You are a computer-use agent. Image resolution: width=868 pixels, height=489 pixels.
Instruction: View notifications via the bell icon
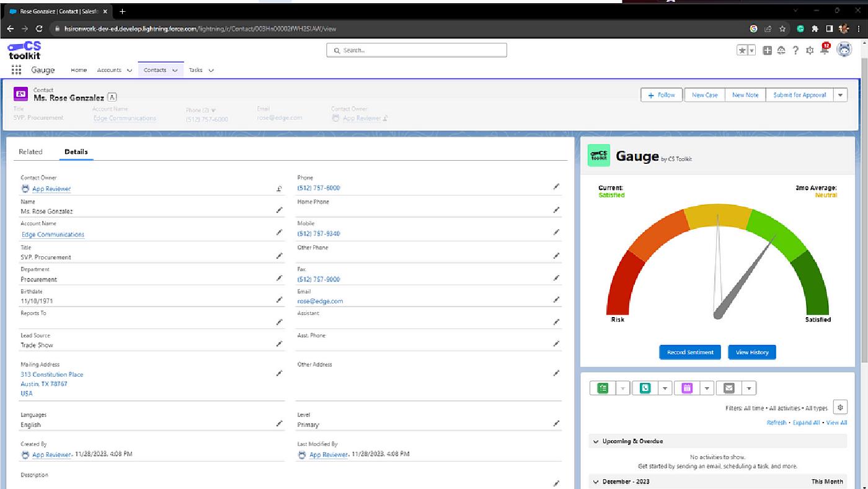tap(825, 50)
